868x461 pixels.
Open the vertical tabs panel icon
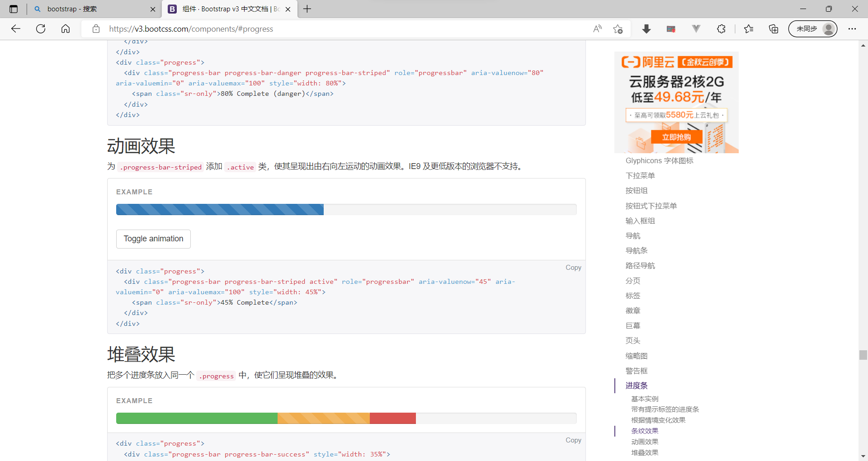[13, 9]
